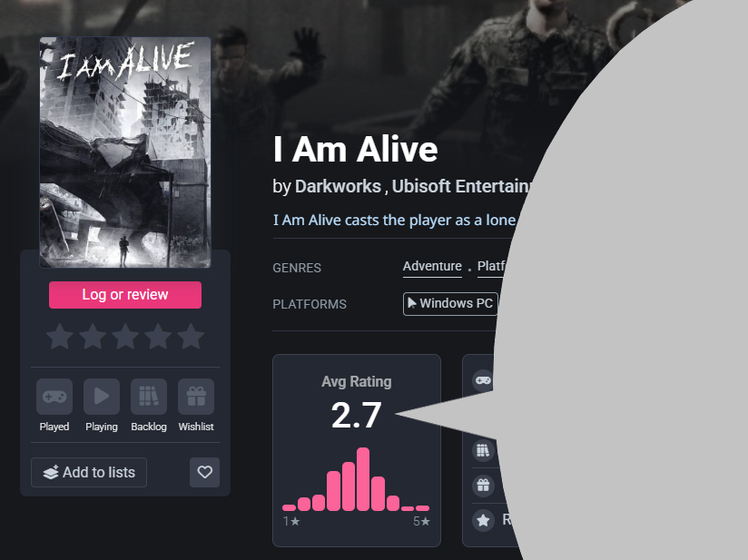748x560 pixels.
Task: Click the I Am Alive cover art
Action: (x=125, y=152)
